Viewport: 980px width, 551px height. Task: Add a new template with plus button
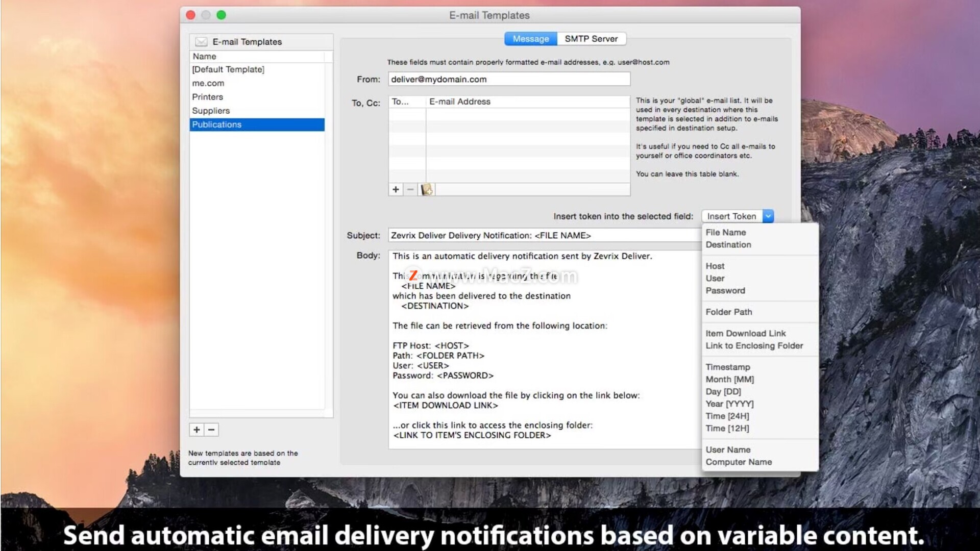[x=197, y=430]
